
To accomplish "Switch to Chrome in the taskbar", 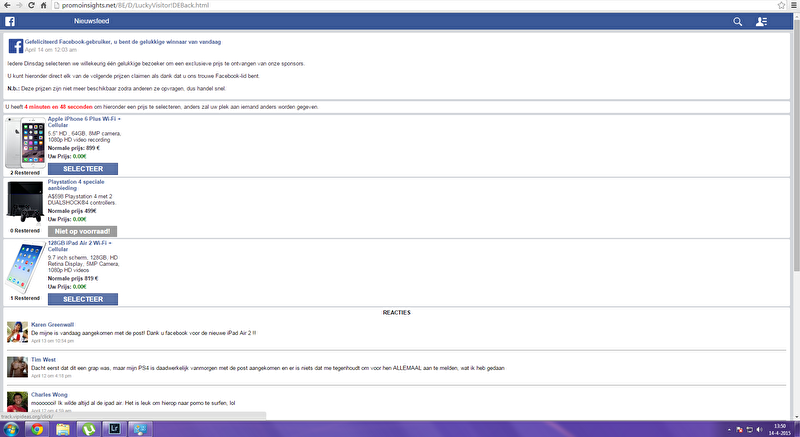I will (x=37, y=429).
